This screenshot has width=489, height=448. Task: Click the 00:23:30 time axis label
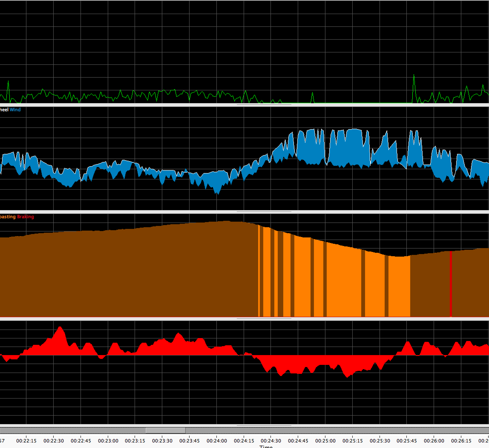162,441
